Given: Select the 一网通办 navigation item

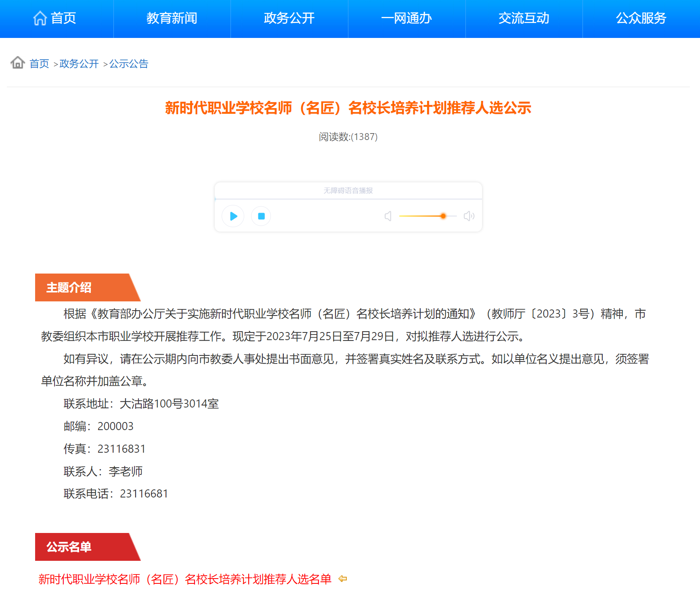Looking at the screenshot, I should pyautogui.click(x=407, y=18).
